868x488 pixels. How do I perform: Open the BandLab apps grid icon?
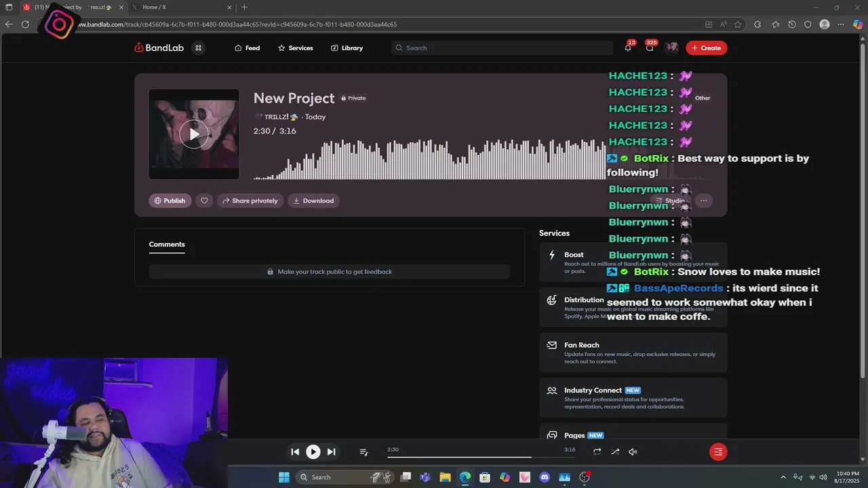198,48
